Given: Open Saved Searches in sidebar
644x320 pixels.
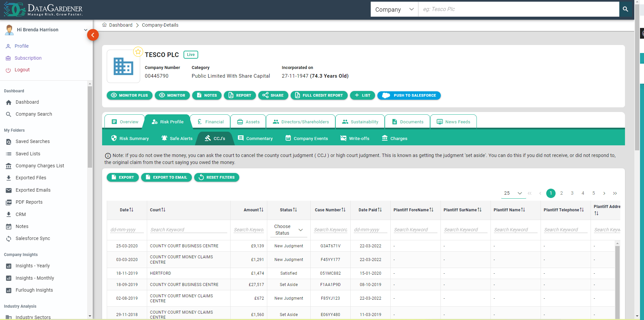Looking at the screenshot, I should (33, 142).
